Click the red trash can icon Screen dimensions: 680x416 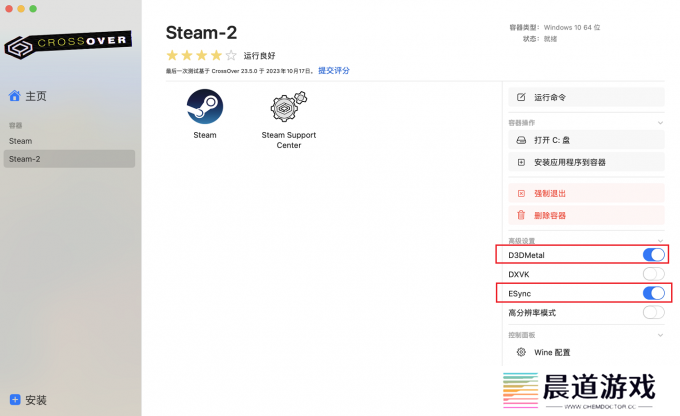[x=521, y=215]
